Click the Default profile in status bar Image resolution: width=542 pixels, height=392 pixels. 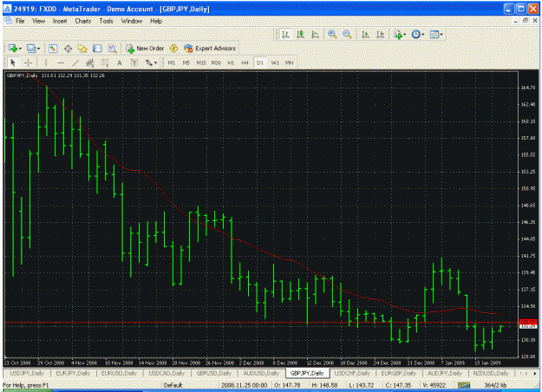coord(173,385)
